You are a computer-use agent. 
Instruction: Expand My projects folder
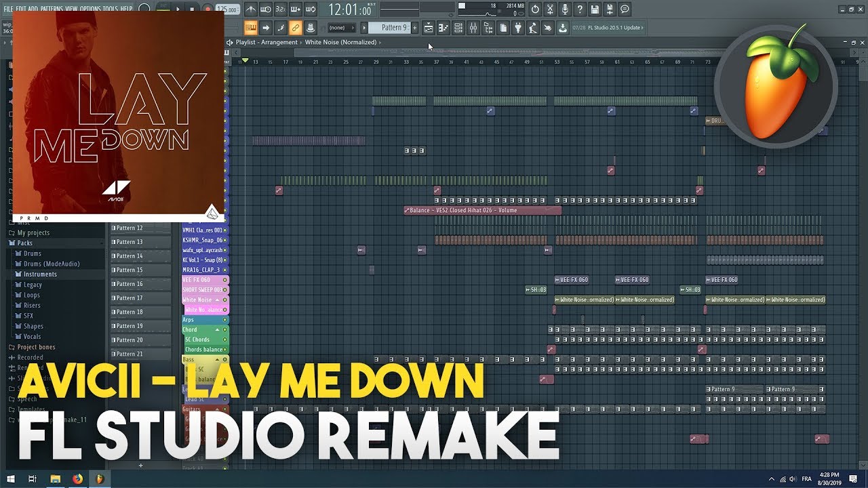(x=33, y=233)
